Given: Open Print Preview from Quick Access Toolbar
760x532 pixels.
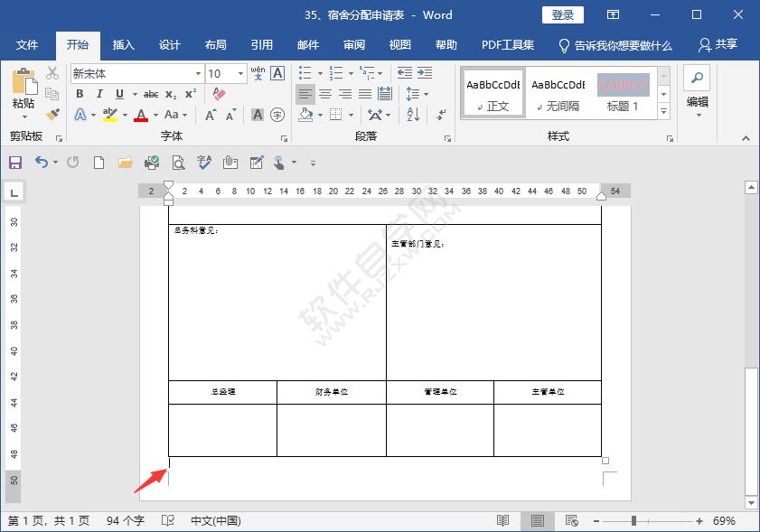Looking at the screenshot, I should (179, 163).
